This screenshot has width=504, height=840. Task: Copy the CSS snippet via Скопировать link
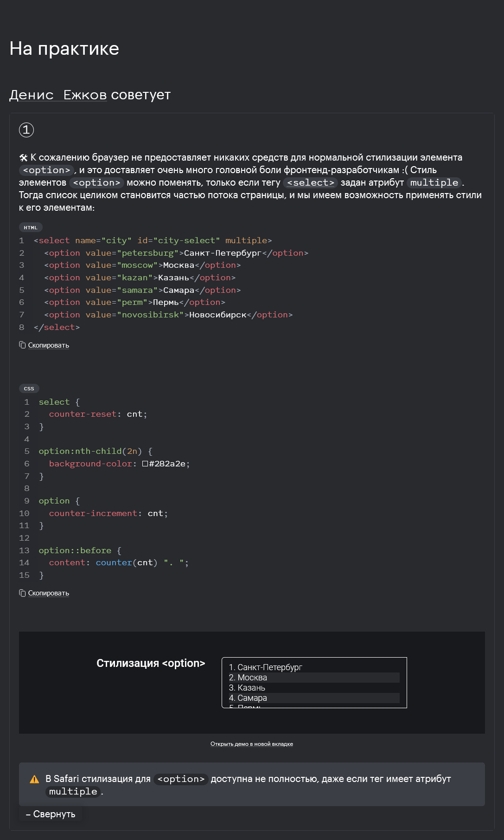click(x=48, y=593)
